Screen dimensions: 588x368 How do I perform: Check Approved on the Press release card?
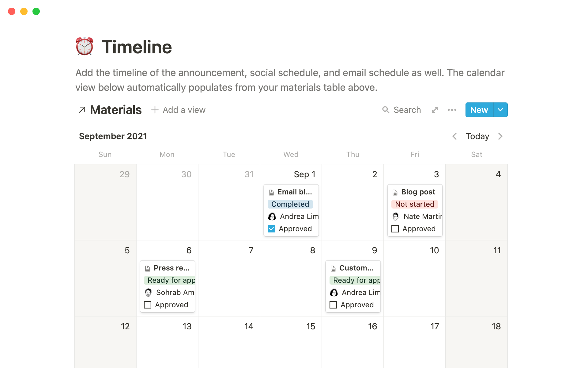[x=148, y=305]
